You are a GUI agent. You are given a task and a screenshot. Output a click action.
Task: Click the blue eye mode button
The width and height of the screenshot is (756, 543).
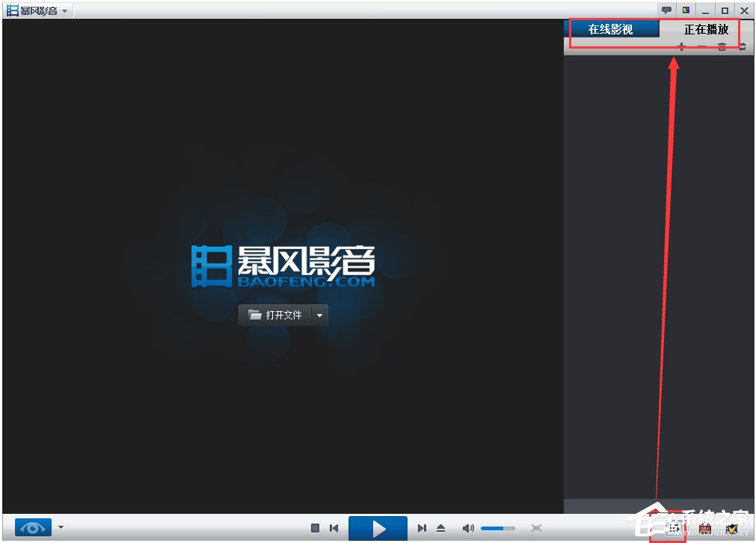tap(33, 528)
